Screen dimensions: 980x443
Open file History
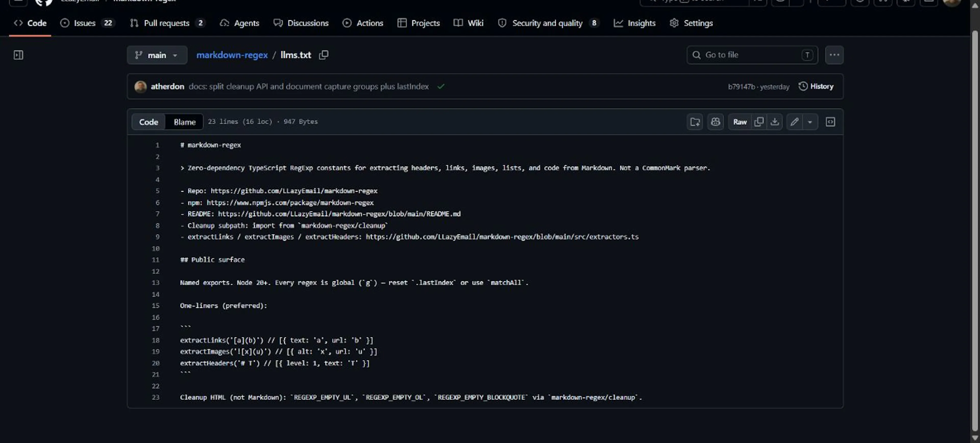[816, 86]
